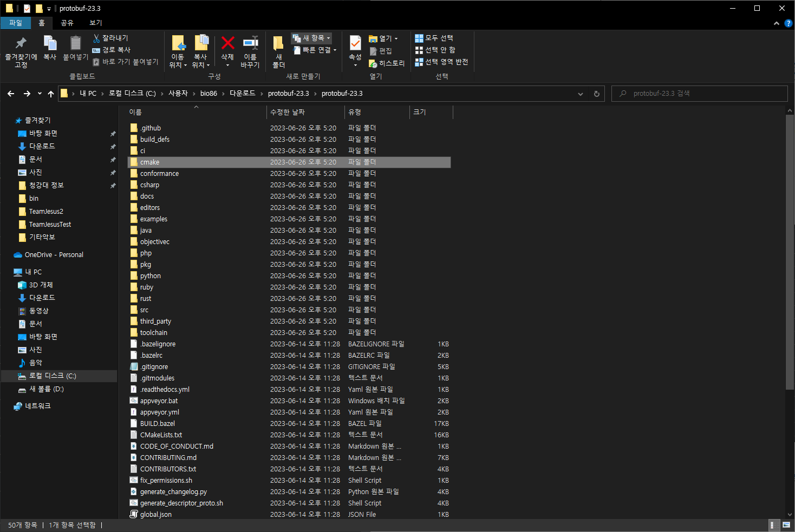Switch to the 공유 ribbon tab
This screenshot has width=795, height=532.
coord(67,23)
